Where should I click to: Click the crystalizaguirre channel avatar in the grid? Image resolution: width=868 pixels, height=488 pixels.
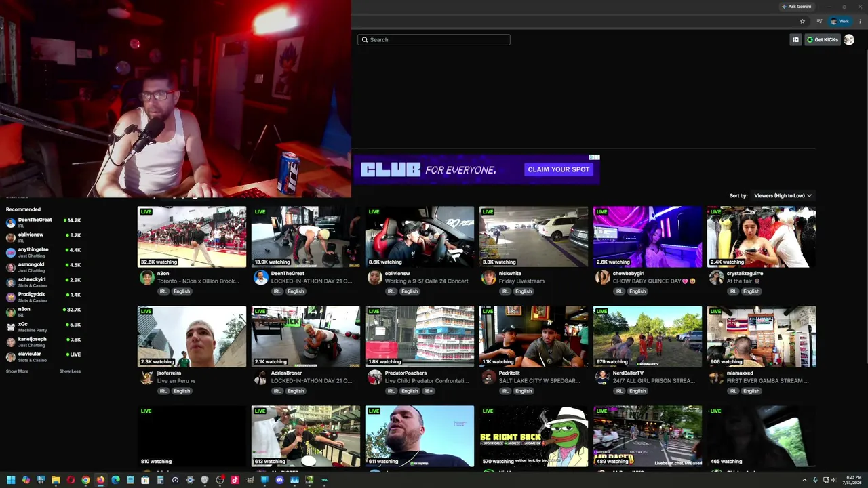[x=716, y=278]
